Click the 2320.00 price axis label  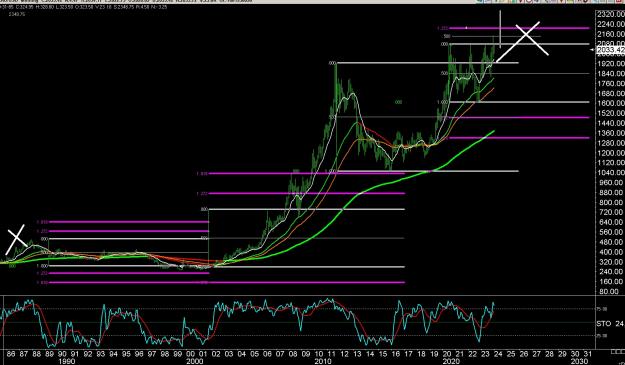pyautogui.click(x=611, y=14)
